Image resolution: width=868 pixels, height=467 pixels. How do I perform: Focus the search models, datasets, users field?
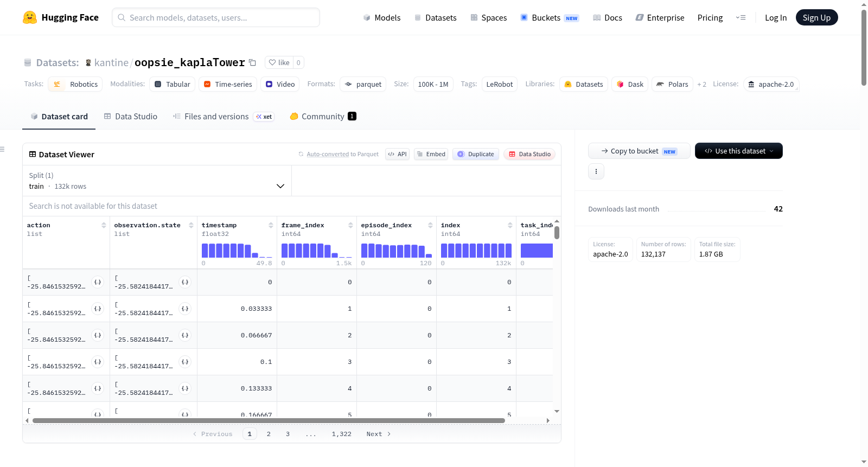(216, 17)
